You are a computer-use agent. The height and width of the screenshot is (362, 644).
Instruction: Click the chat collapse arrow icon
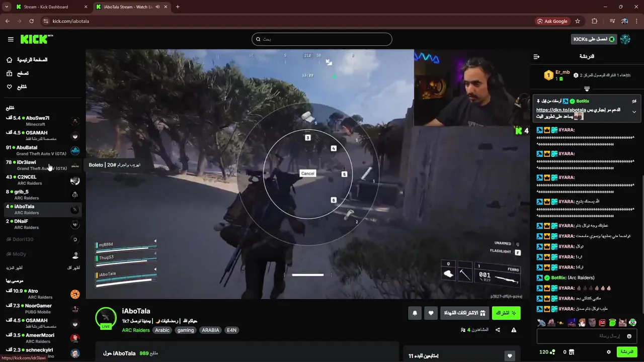[536, 56]
